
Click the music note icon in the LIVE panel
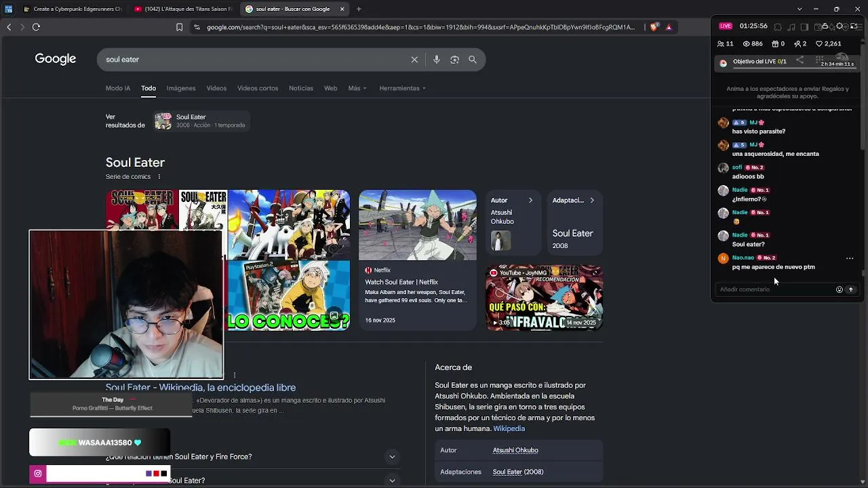[x=791, y=26]
